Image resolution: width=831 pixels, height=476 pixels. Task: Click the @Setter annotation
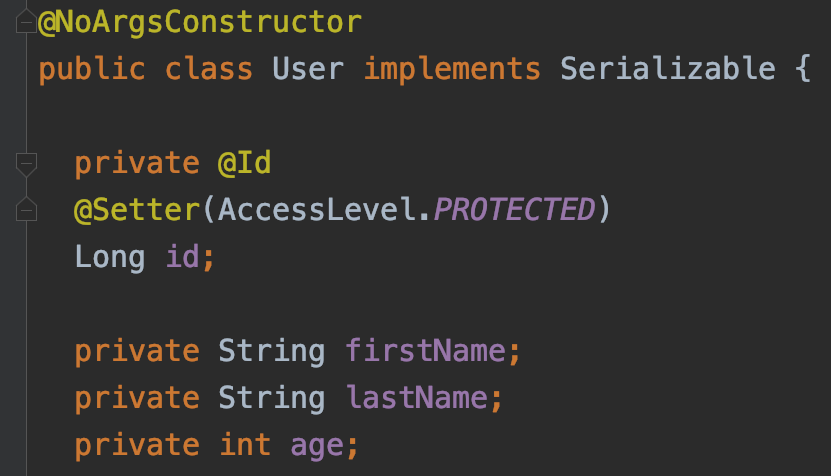point(137,210)
